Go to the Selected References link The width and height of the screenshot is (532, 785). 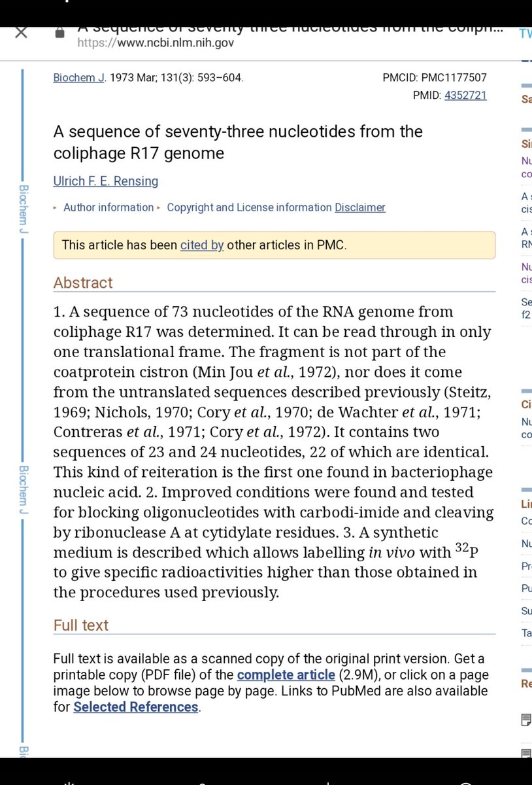(x=136, y=707)
